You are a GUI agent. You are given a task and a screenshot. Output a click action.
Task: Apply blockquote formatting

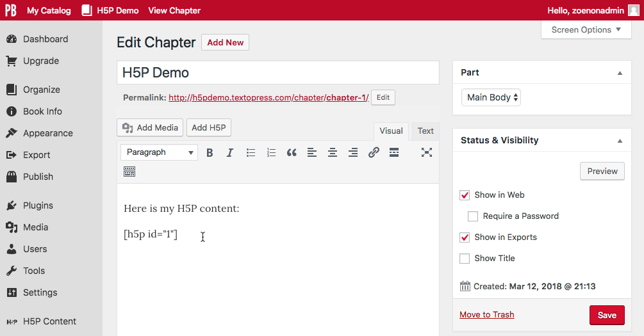292,152
